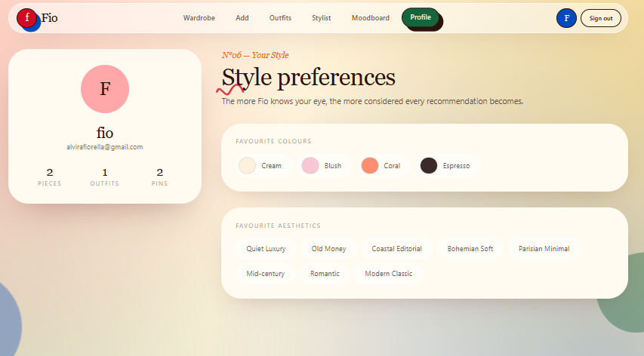644x356 pixels.
Task: Click the Fio logo icon
Action: pyautogui.click(x=28, y=19)
